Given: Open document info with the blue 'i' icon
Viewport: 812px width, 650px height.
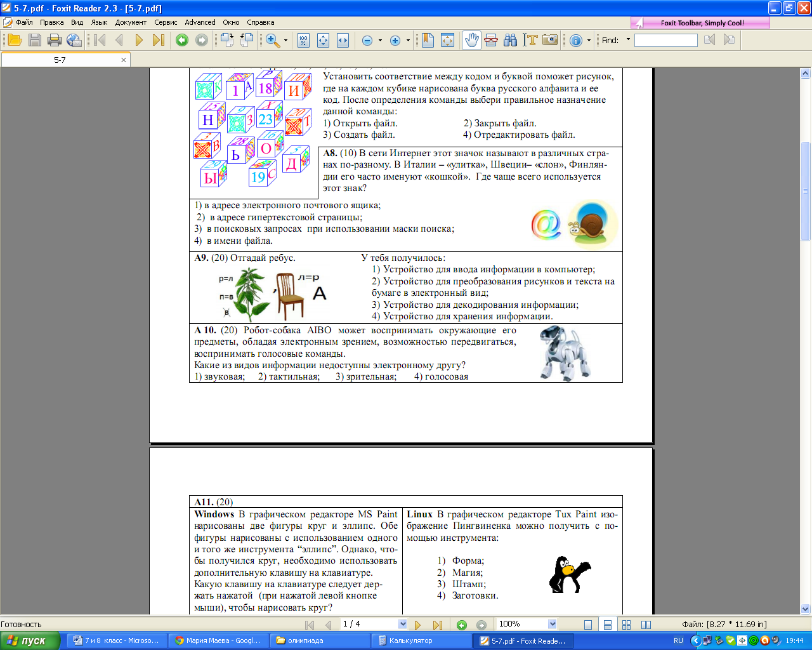Looking at the screenshot, I should tap(576, 41).
